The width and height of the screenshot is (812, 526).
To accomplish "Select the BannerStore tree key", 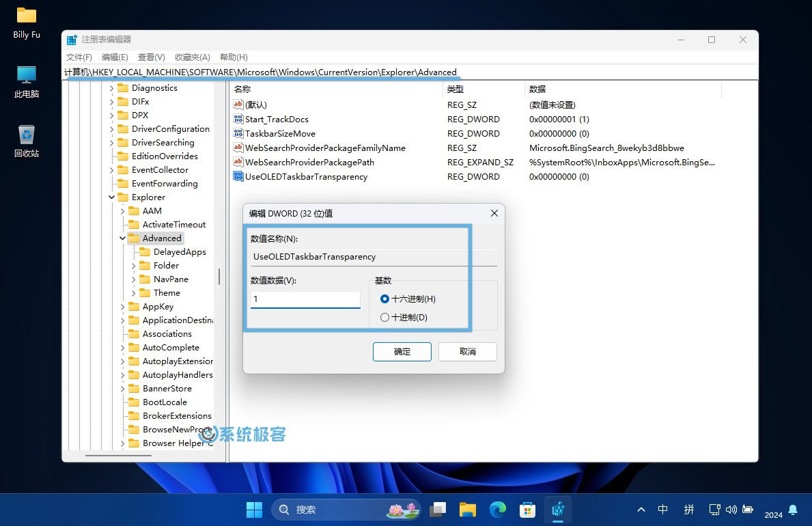I will tap(167, 389).
